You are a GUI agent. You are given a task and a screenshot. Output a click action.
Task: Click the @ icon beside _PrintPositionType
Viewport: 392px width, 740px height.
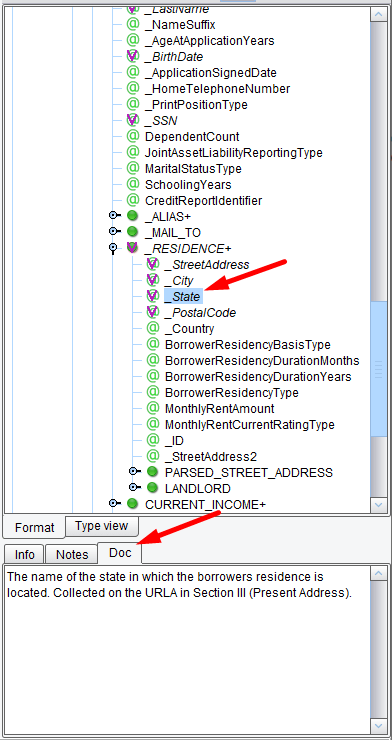tap(133, 105)
